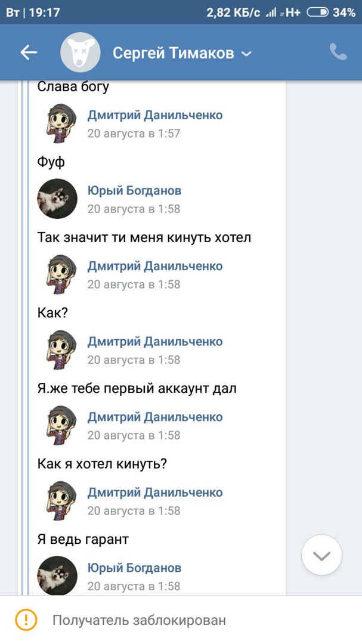Open the Сергей Тимаков chat title
The height and width of the screenshot is (644, 362).
pos(173,54)
